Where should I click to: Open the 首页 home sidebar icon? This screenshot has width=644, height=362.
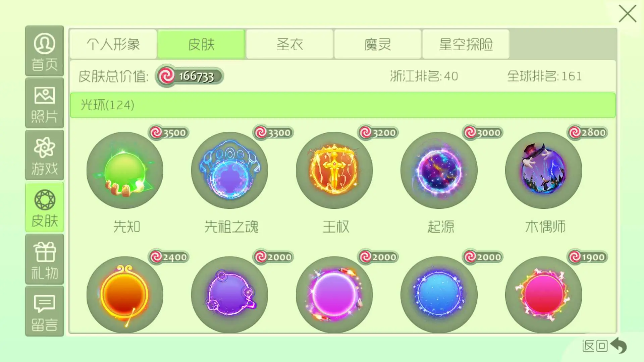click(45, 51)
